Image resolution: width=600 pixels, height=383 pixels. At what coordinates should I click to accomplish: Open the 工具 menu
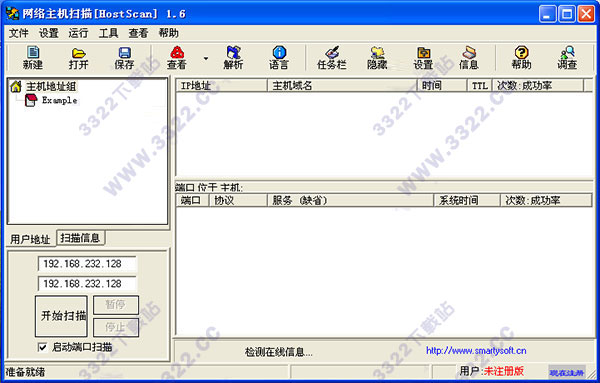pyautogui.click(x=109, y=33)
